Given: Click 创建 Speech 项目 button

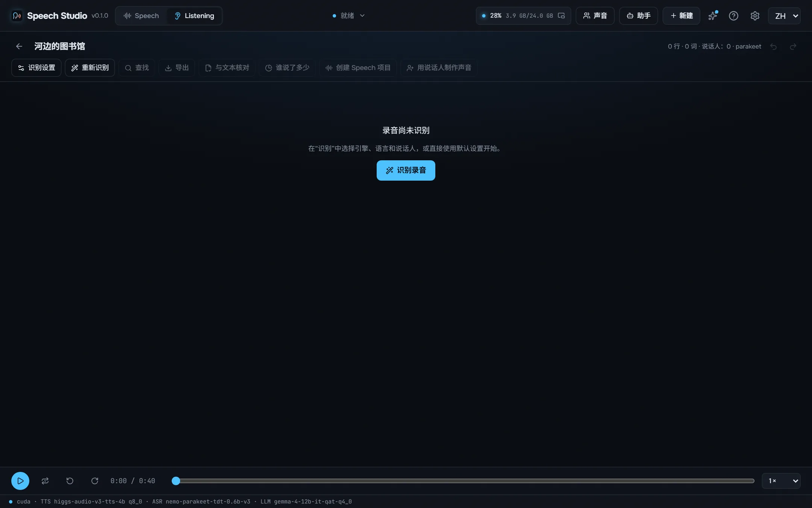Looking at the screenshot, I should 358,68.
